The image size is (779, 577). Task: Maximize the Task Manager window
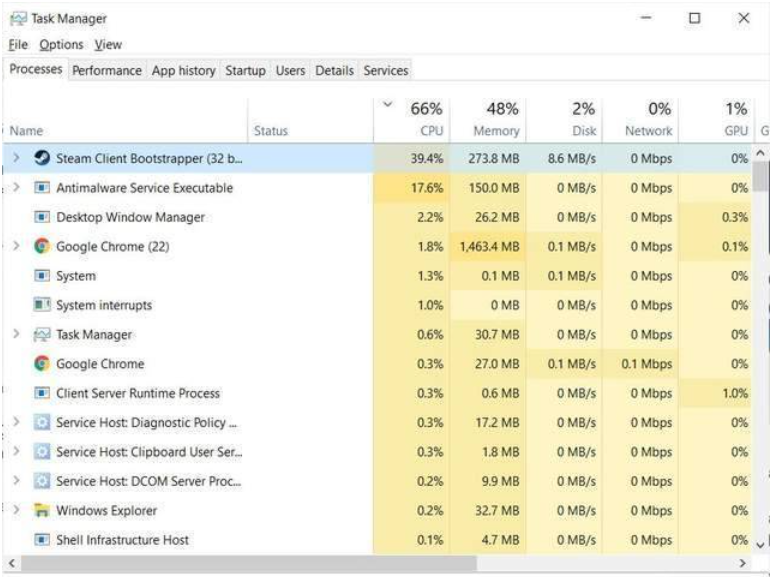coord(695,18)
